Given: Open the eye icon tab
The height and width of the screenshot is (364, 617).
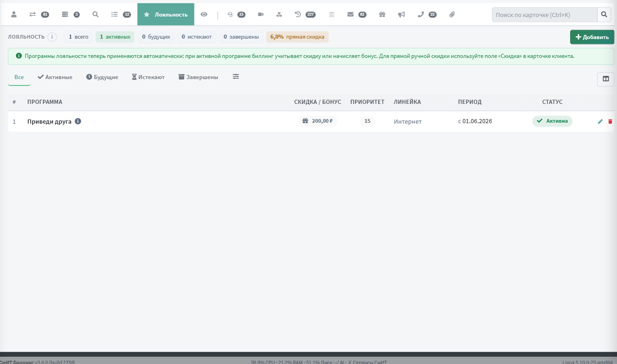Looking at the screenshot, I should (x=204, y=14).
